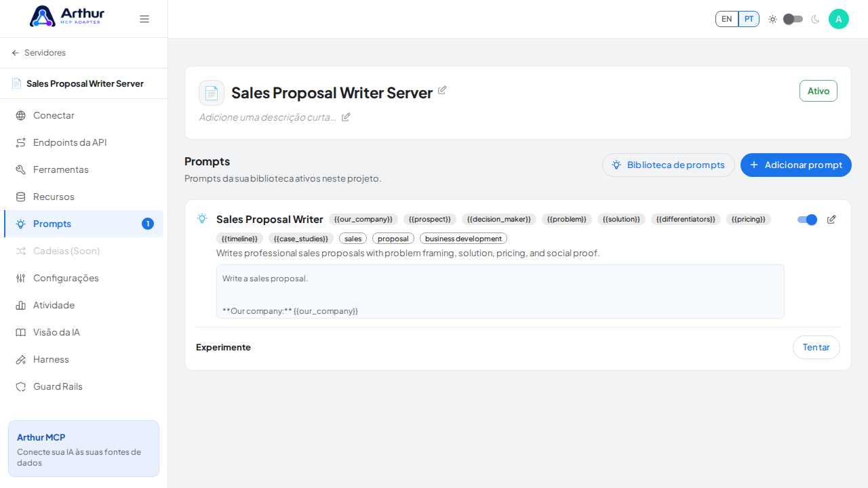Open Recursos section
The width and height of the screenshot is (868, 488).
point(83,197)
